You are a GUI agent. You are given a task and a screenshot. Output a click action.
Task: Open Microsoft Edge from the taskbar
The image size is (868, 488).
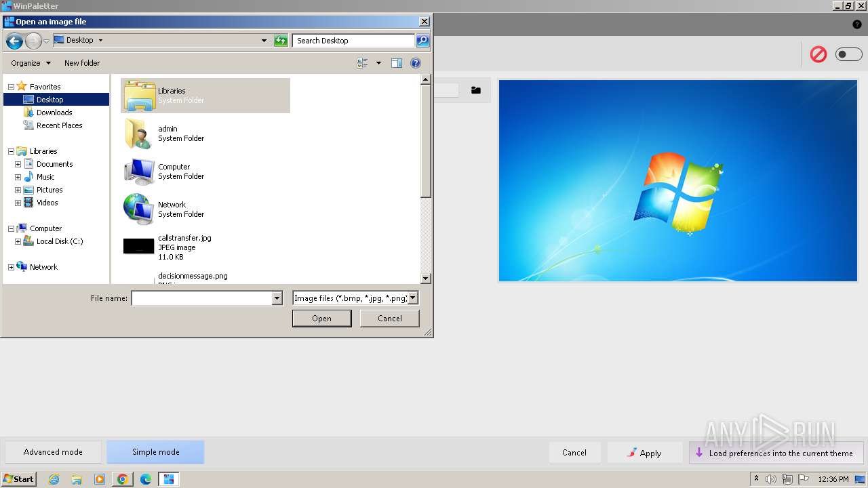(x=146, y=479)
